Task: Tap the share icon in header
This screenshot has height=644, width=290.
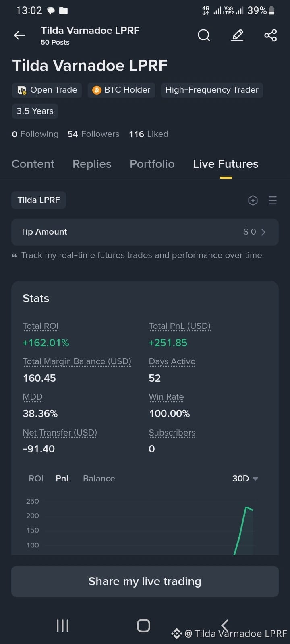Action: pyautogui.click(x=271, y=35)
